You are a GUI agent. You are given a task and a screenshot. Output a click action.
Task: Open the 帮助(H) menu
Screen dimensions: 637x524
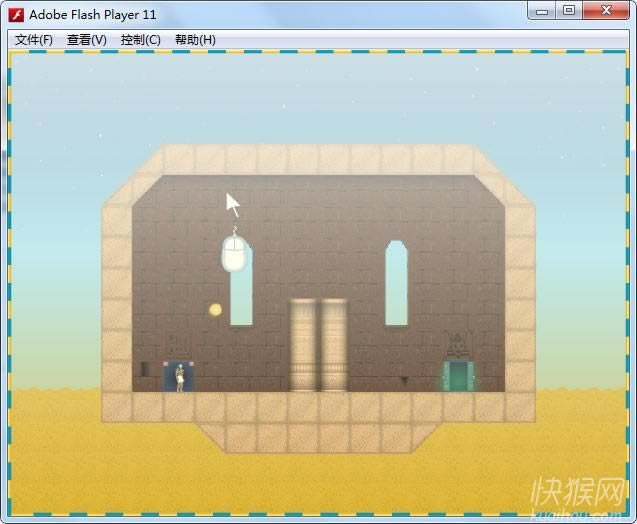[195, 40]
